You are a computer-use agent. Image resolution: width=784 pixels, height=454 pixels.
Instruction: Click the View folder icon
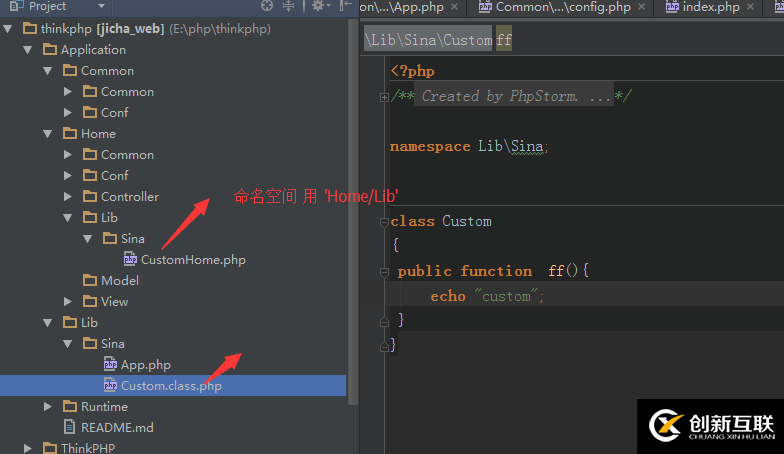[90, 302]
